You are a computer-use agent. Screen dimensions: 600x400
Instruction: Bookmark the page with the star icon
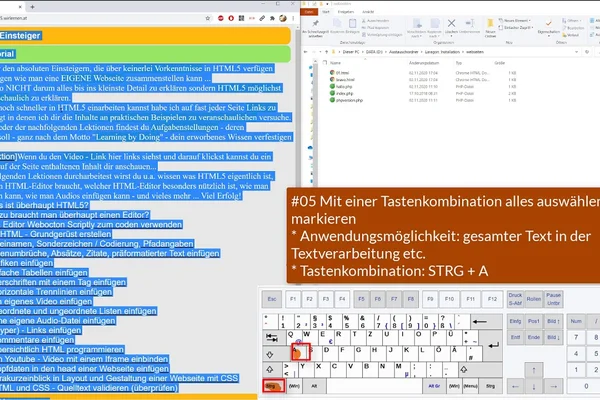[x=208, y=18]
